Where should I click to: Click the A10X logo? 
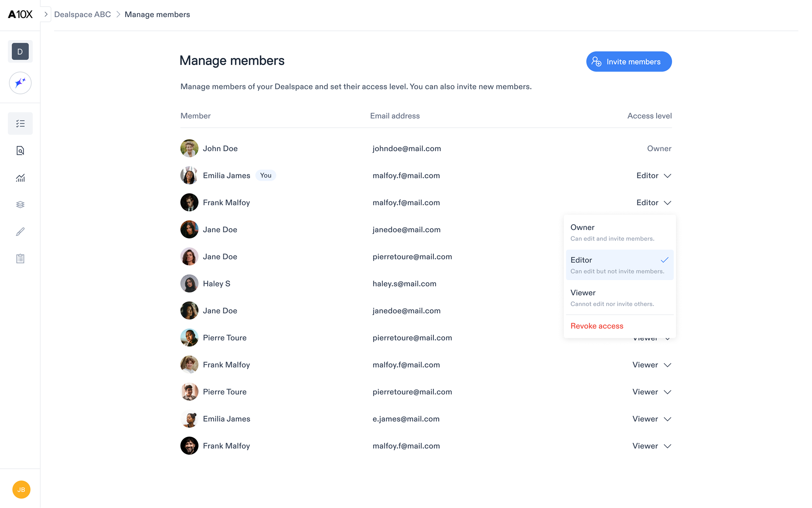pyautogui.click(x=20, y=14)
